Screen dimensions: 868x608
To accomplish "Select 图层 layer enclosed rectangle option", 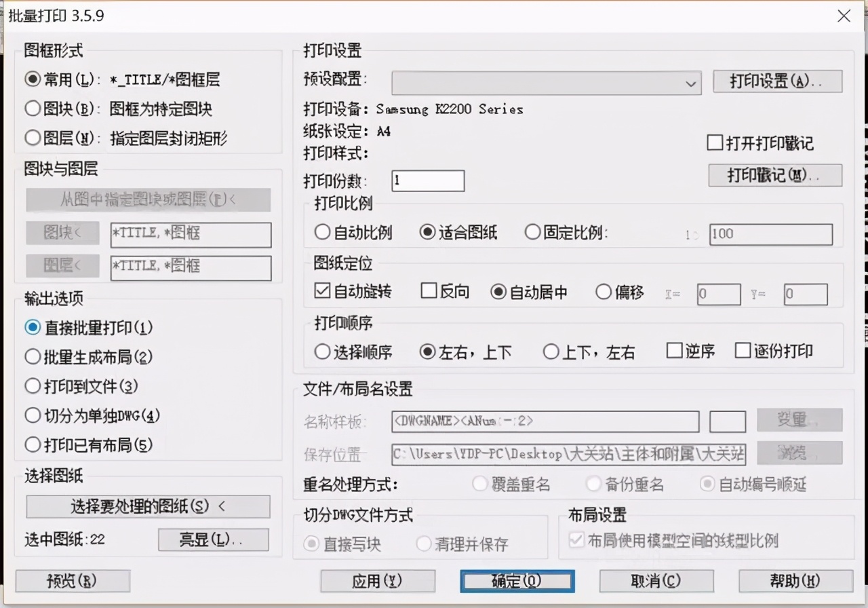I will pos(33,138).
